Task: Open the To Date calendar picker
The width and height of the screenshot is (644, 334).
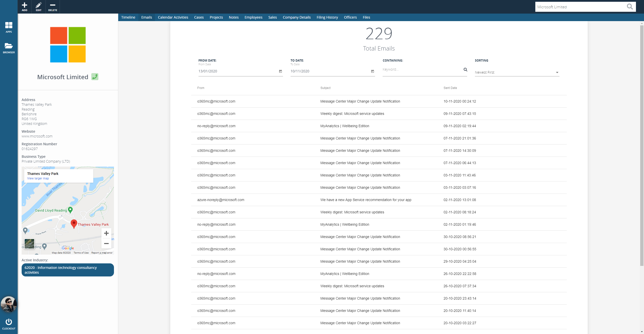Action: [373, 71]
